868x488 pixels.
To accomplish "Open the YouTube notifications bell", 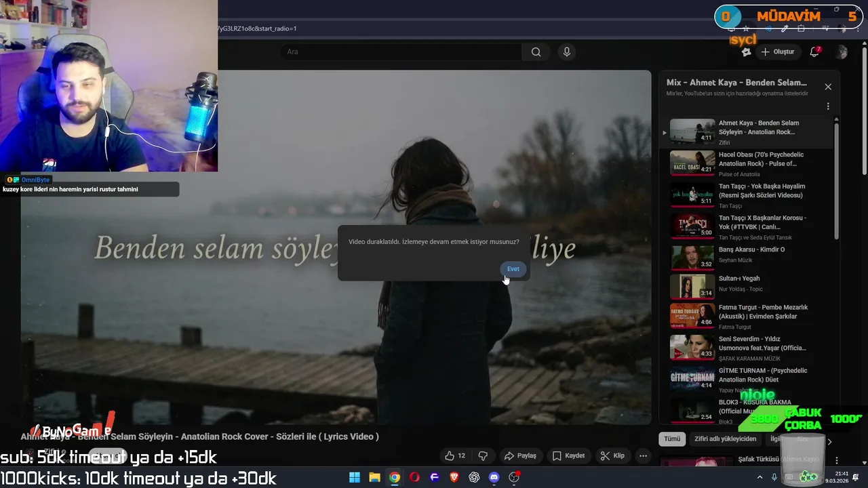I will 815,52.
